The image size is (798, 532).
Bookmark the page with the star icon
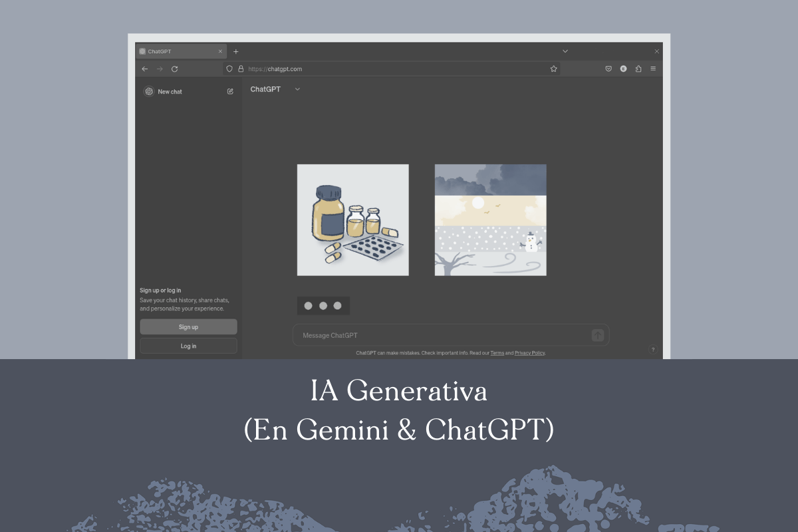pyautogui.click(x=553, y=68)
